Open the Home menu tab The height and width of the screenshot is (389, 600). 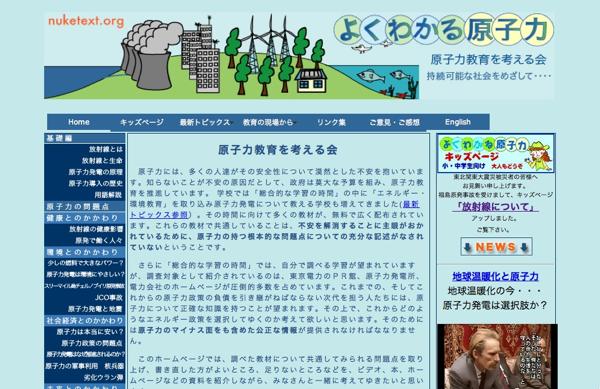(79, 122)
